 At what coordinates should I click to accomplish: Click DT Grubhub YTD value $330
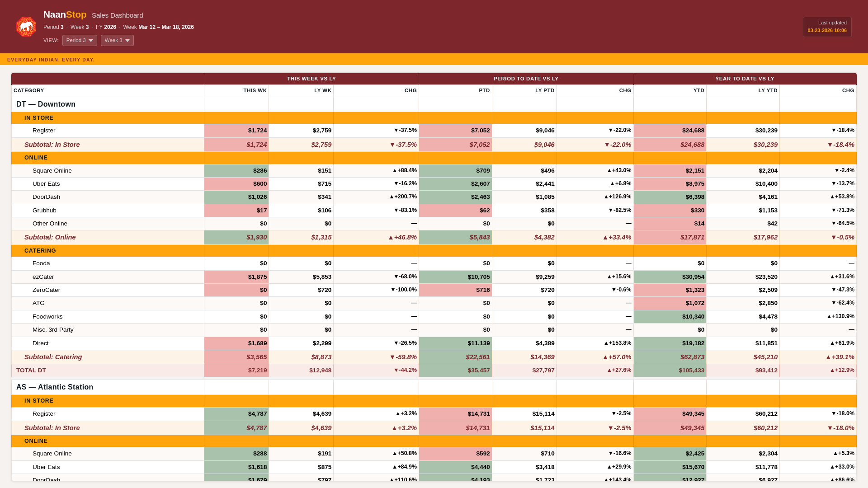(x=670, y=211)
